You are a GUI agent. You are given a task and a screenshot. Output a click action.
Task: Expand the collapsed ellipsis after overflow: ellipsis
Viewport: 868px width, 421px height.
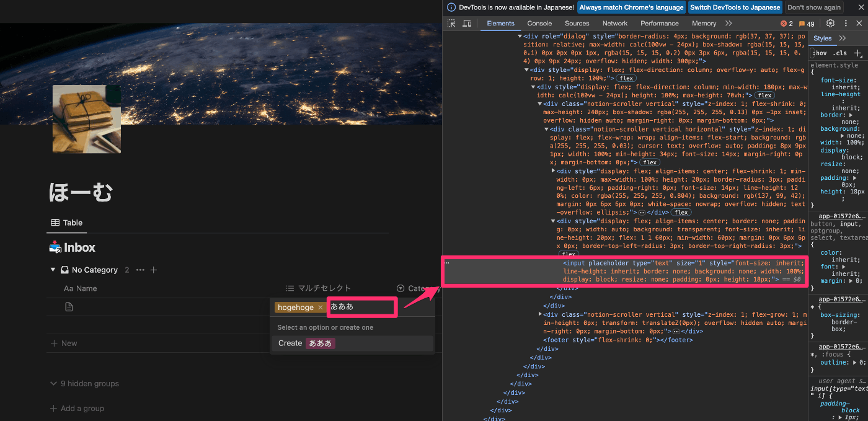(642, 212)
